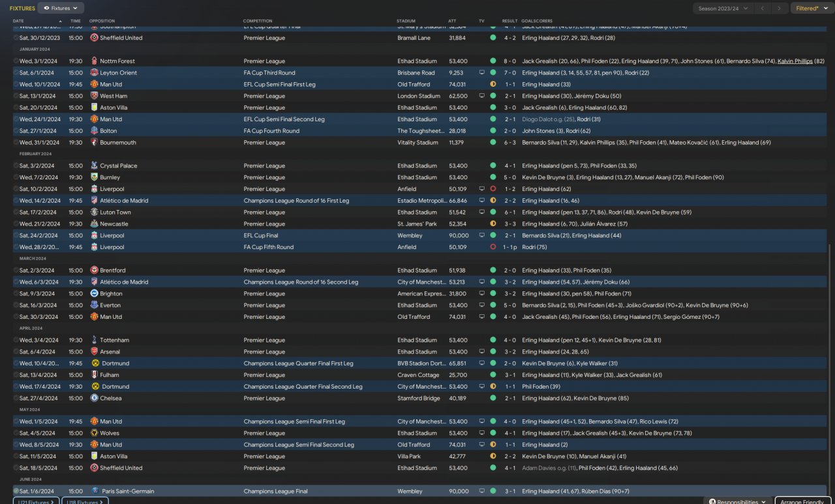
Task: Click the '8 - 0' result score
Action: [510, 61]
